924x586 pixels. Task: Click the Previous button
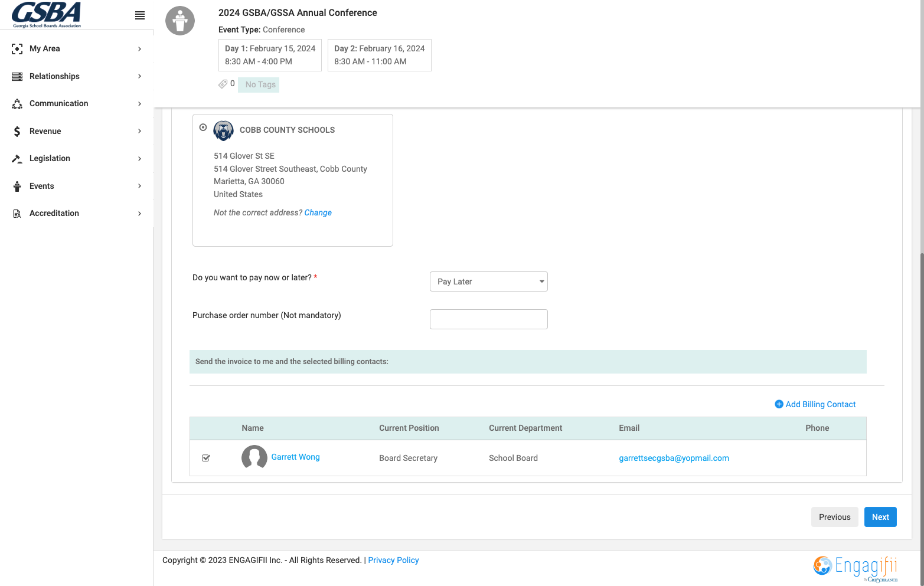(x=835, y=517)
